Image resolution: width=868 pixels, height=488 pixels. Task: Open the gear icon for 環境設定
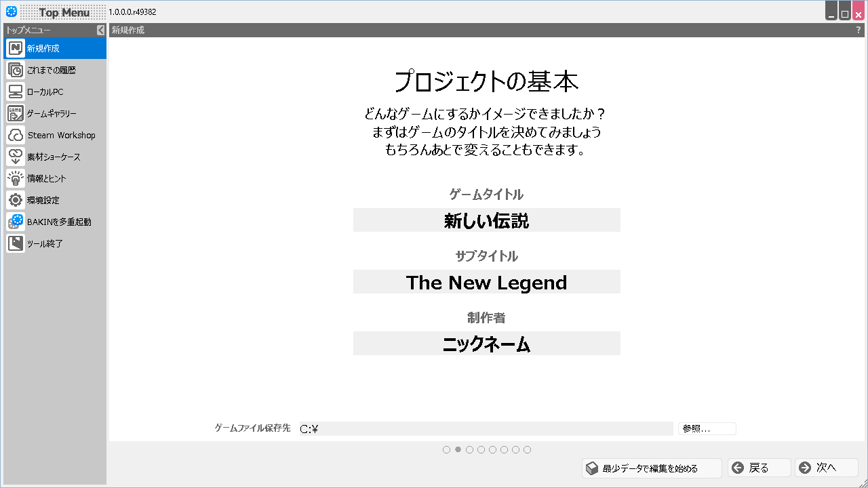[x=16, y=200]
